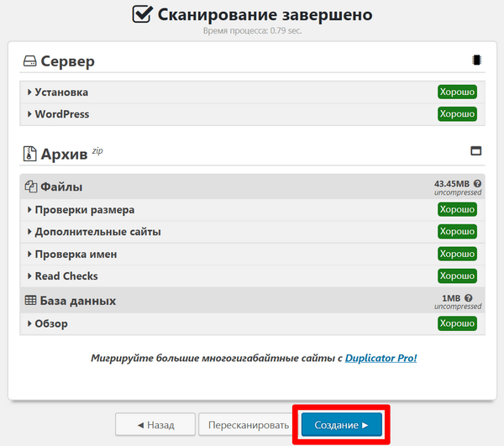The height and width of the screenshot is (446, 504).
Task: Click the Назад button
Action: (155, 424)
